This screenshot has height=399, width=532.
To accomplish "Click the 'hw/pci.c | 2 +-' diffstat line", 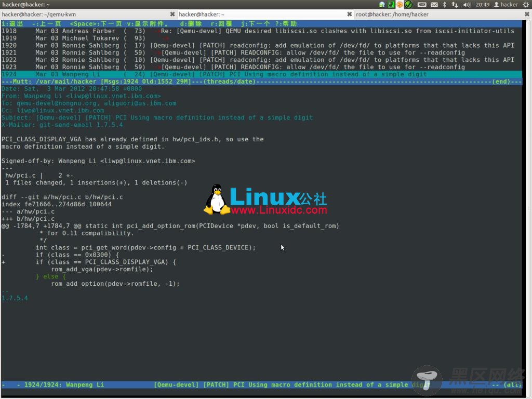I will click(39, 176).
